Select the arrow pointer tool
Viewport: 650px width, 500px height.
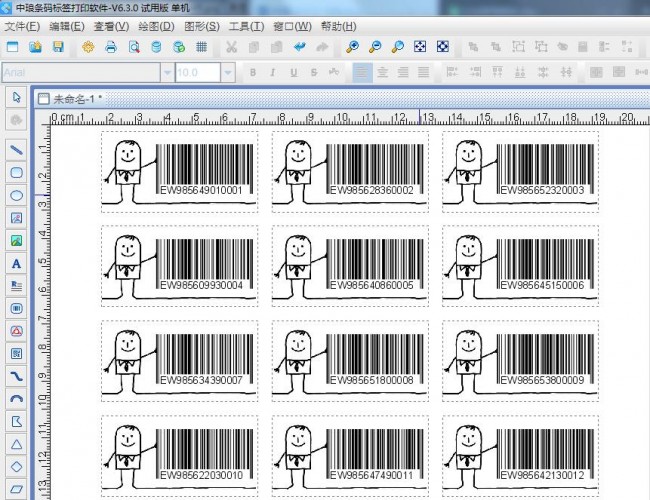pyautogui.click(x=16, y=97)
